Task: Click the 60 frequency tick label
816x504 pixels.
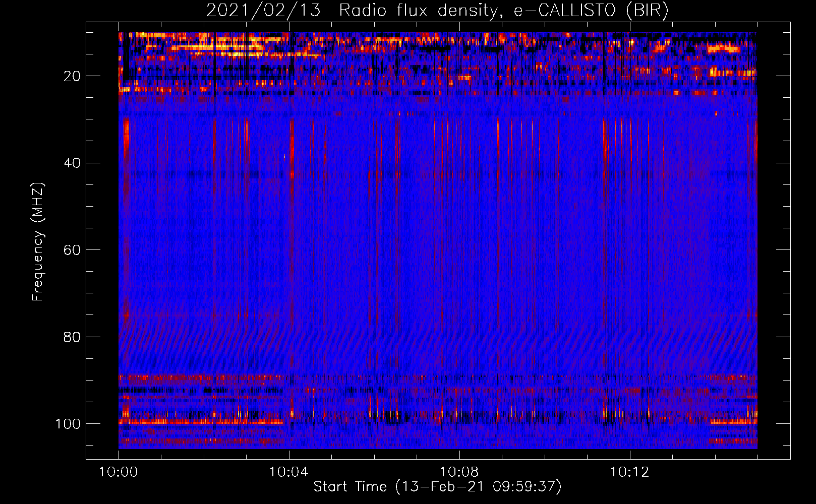Action: (72, 250)
